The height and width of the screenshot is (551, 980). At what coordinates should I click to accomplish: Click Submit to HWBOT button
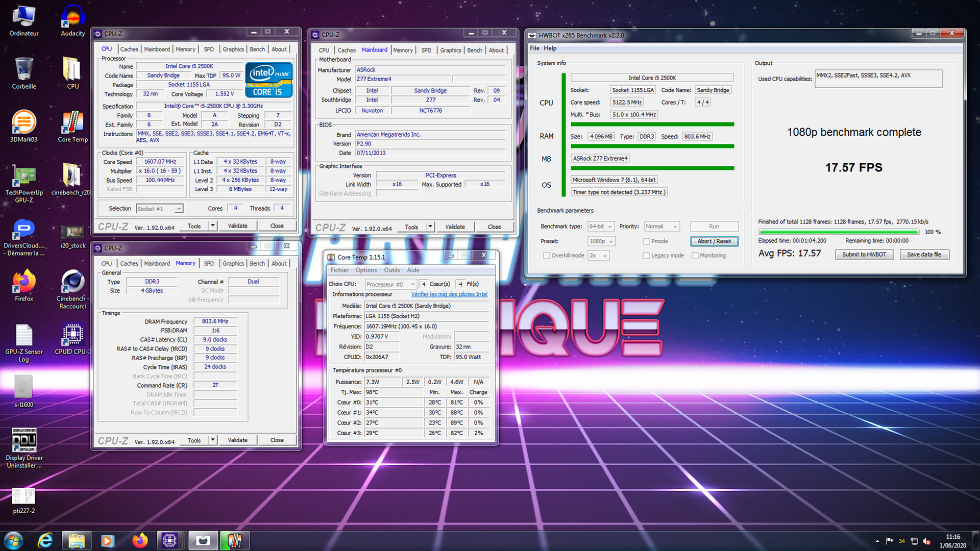coord(864,255)
